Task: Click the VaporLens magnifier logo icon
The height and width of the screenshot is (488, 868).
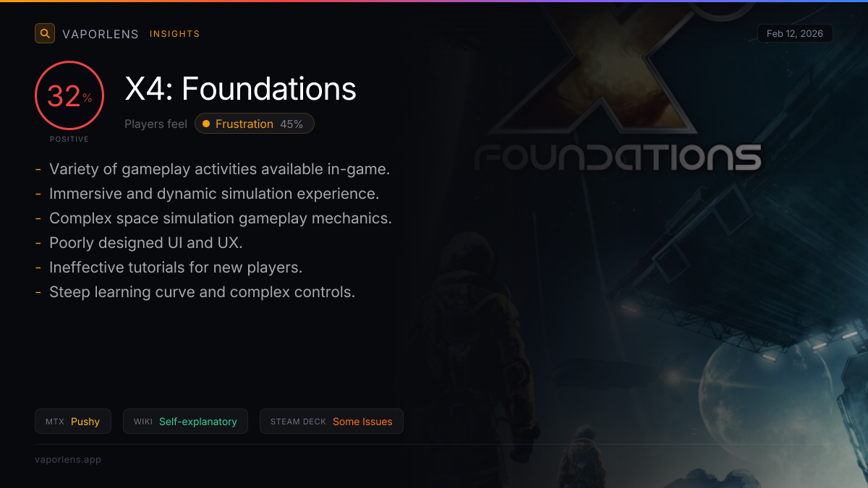Action: point(45,33)
